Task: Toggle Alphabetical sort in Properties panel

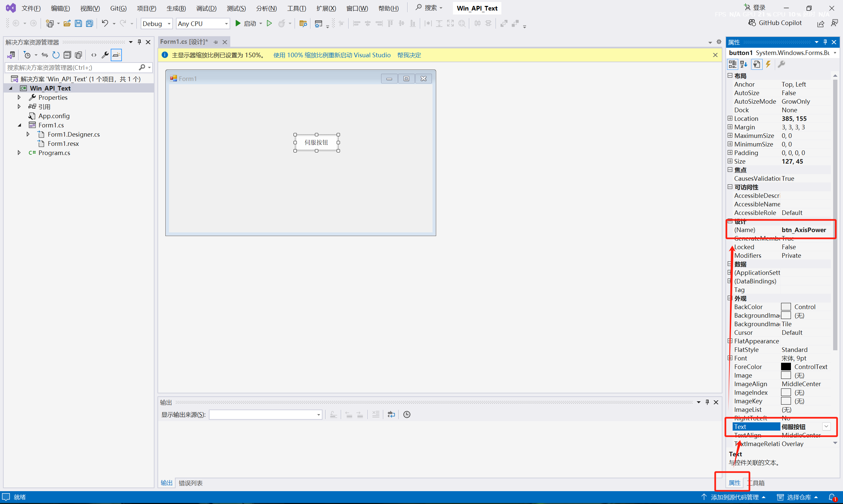Action: click(744, 64)
